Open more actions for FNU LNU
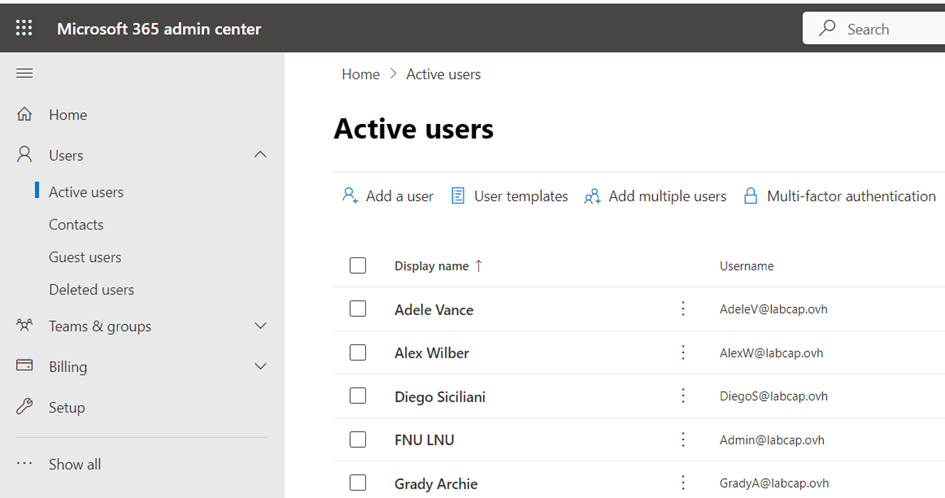Viewport: 945px width, 498px height. 683,440
